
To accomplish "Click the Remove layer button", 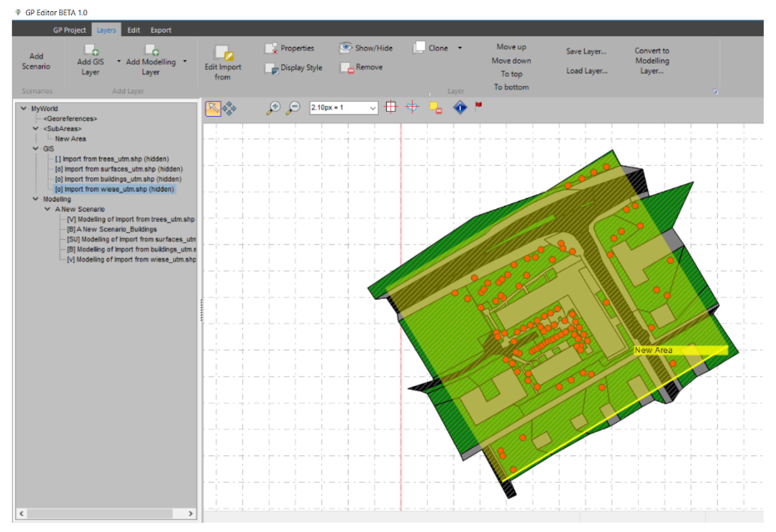I will [x=361, y=67].
